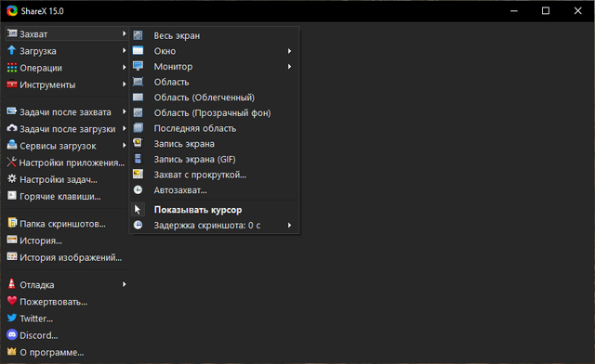The width and height of the screenshot is (595, 364).
Task: Click the fullscreen capture icon beside Весь экран
Action: [138, 35]
